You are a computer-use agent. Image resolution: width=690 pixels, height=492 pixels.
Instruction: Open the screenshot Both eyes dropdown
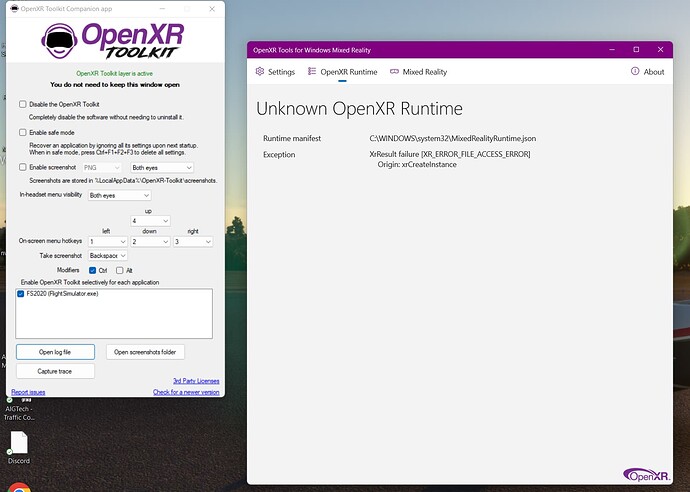162,168
